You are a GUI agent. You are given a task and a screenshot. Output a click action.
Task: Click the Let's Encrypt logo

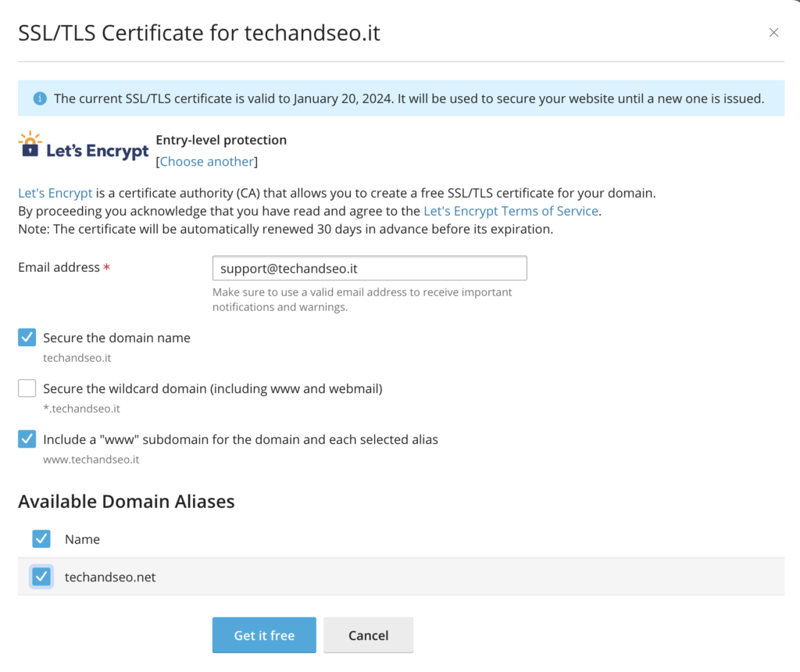83,146
